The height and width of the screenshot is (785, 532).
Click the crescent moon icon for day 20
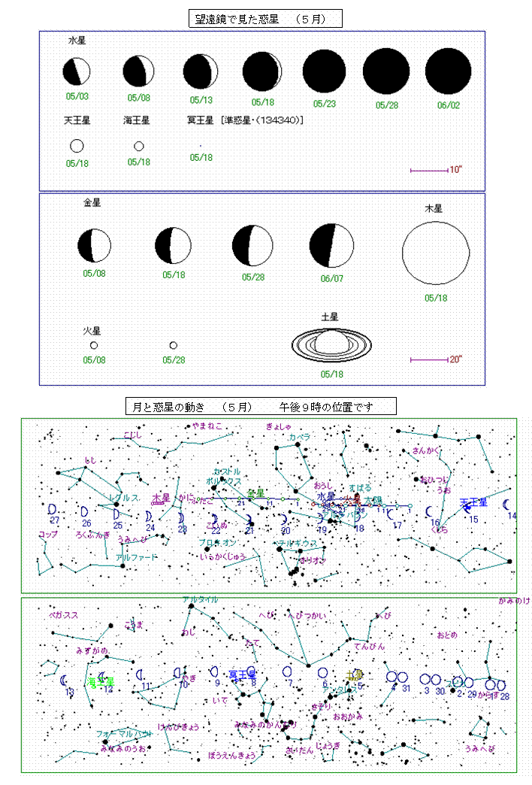(284, 519)
